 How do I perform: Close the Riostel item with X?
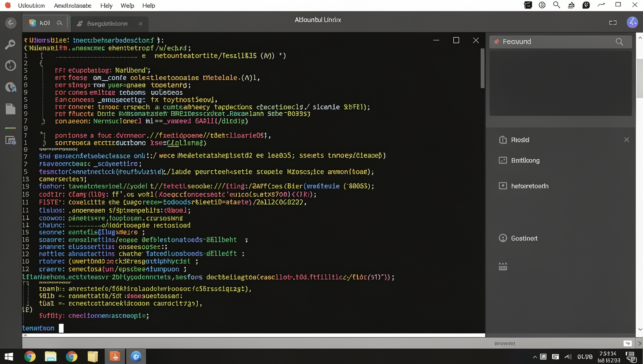[627, 140]
